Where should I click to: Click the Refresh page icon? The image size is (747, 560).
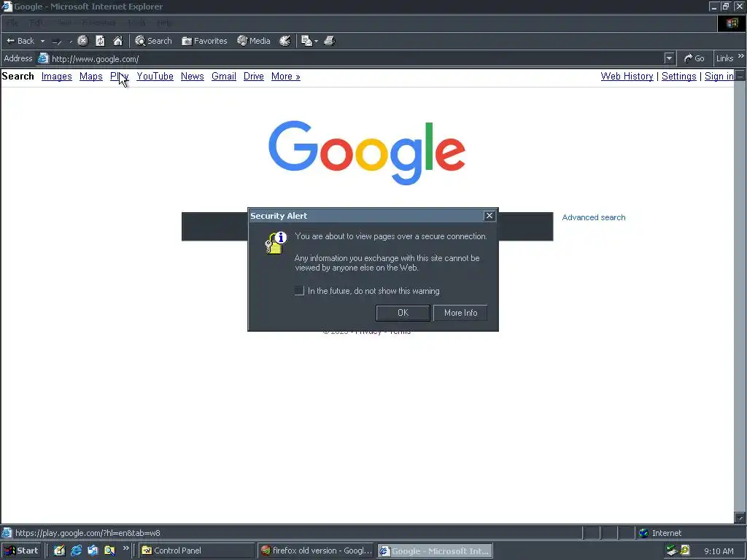click(x=100, y=41)
